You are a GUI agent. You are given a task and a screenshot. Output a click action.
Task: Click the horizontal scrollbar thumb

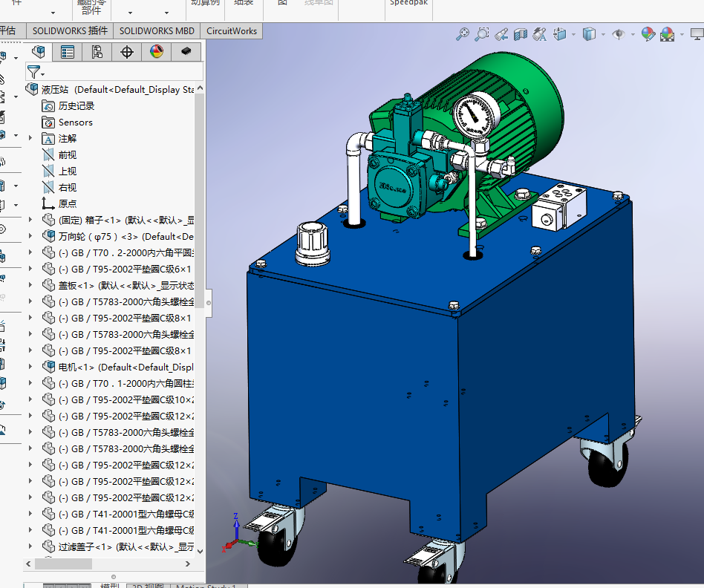pos(63,563)
